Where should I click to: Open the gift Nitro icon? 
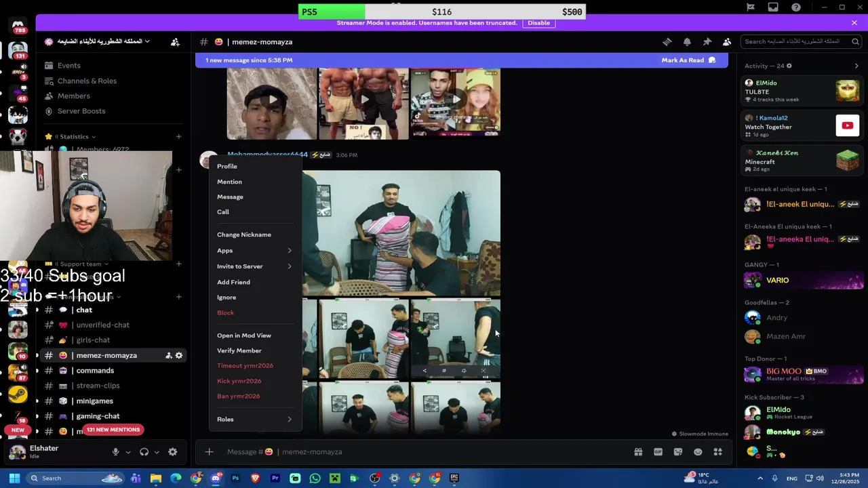638,452
